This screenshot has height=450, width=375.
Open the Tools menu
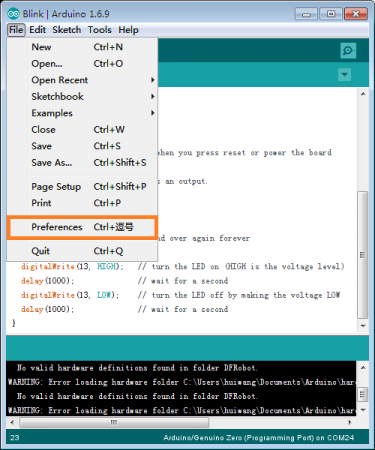[x=100, y=30]
